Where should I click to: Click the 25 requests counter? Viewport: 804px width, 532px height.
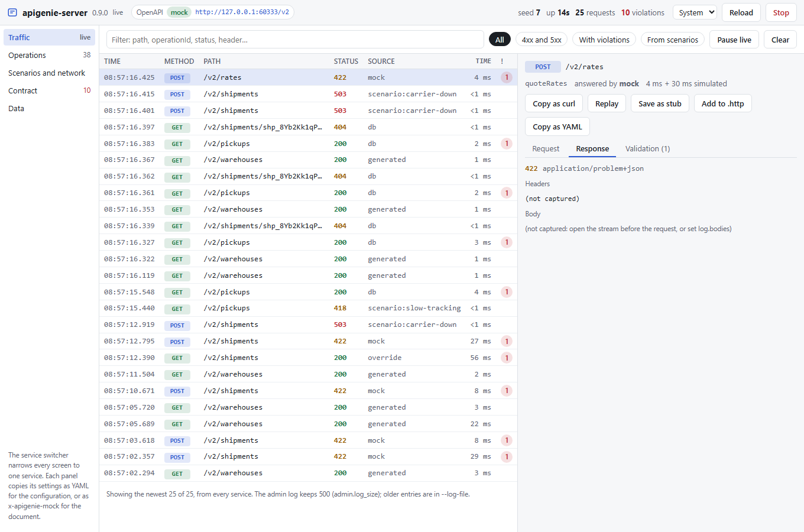[595, 12]
